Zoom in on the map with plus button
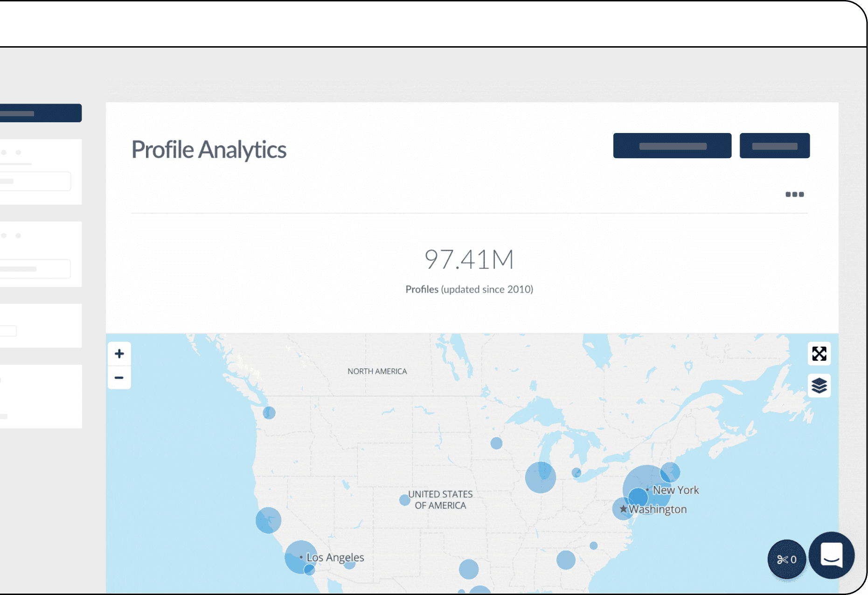This screenshot has width=868, height=595. point(119,354)
